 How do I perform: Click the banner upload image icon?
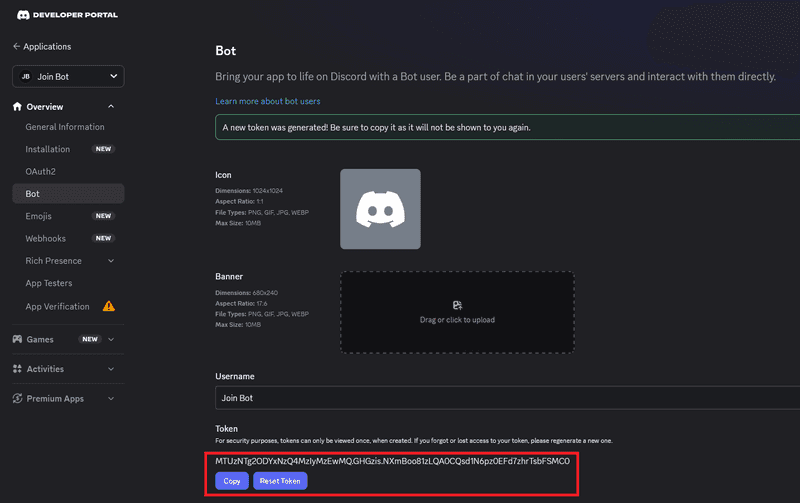click(457, 305)
